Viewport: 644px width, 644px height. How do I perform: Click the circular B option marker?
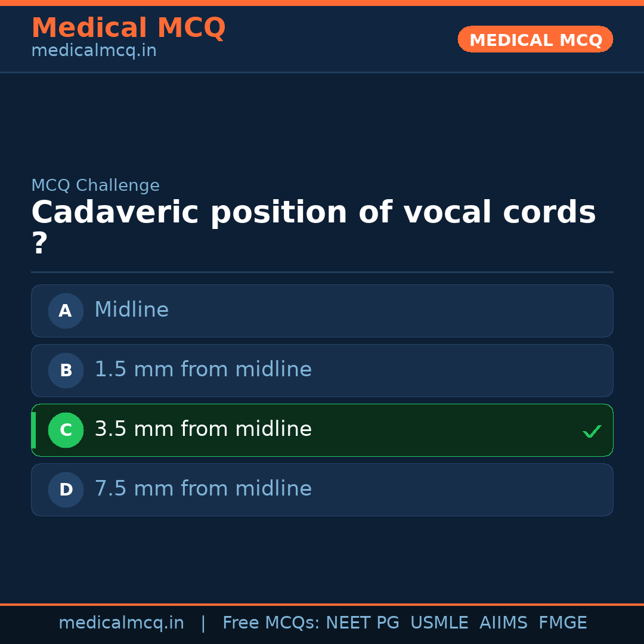(x=66, y=370)
